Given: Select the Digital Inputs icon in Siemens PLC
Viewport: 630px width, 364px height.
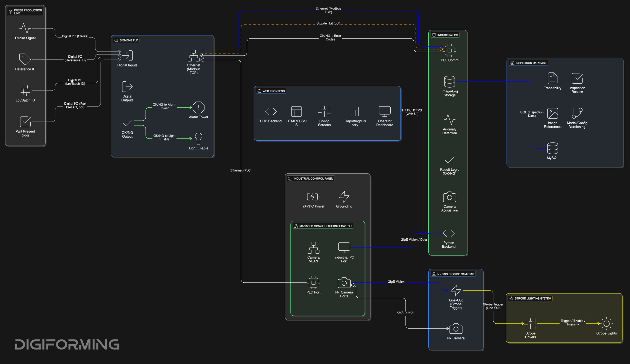Looking at the screenshot, I should [x=127, y=56].
